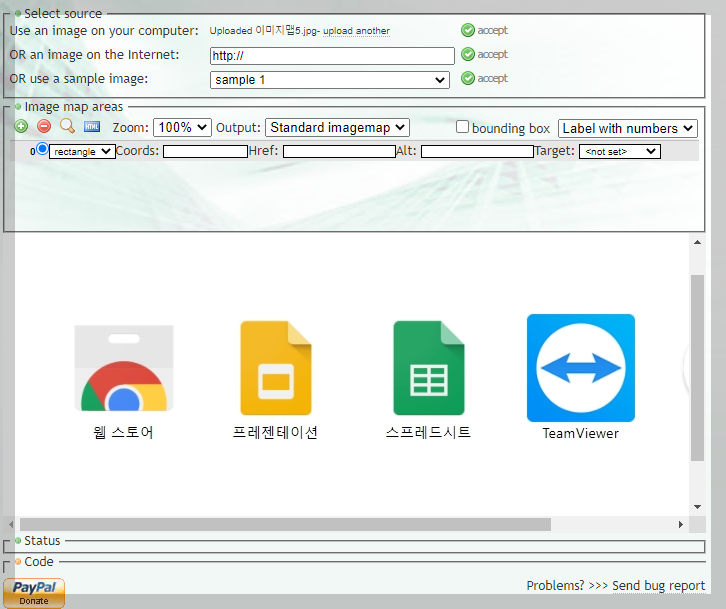Image resolution: width=726 pixels, height=609 pixels.
Task: Click the yellow Presentation (프레젠테이션) icon
Action: point(276,368)
